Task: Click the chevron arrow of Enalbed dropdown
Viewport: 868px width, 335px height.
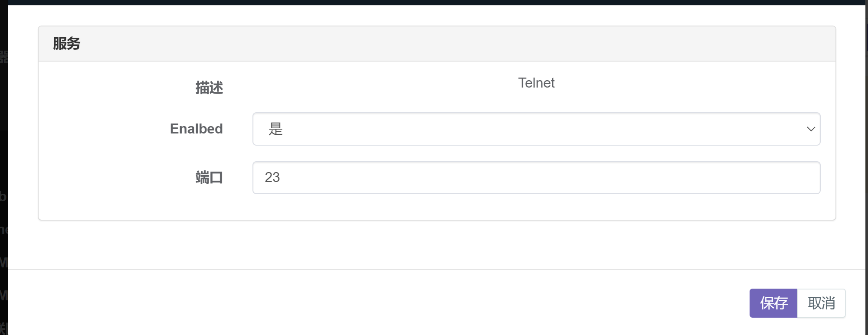Action: click(x=811, y=129)
